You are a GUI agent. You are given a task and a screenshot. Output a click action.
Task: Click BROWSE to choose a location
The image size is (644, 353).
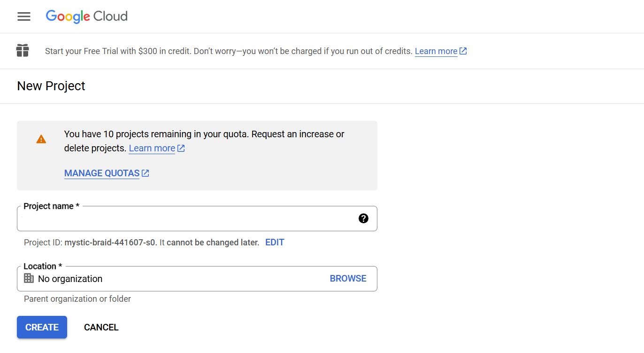[348, 279]
